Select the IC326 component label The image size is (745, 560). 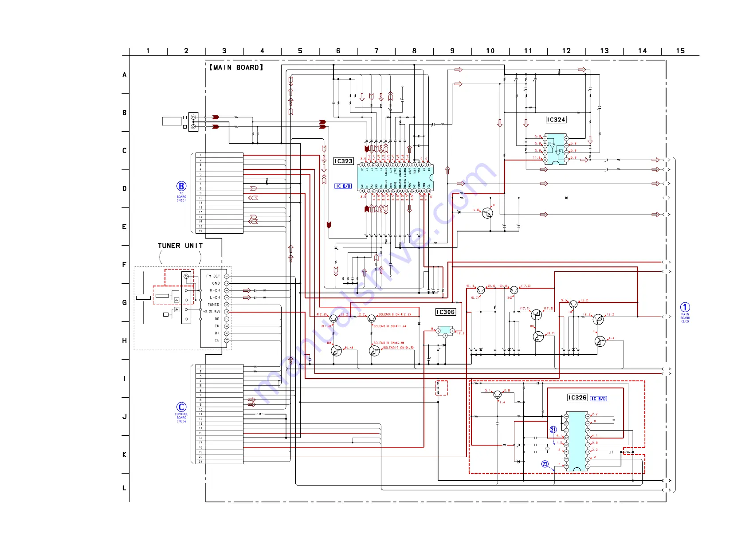point(578,398)
